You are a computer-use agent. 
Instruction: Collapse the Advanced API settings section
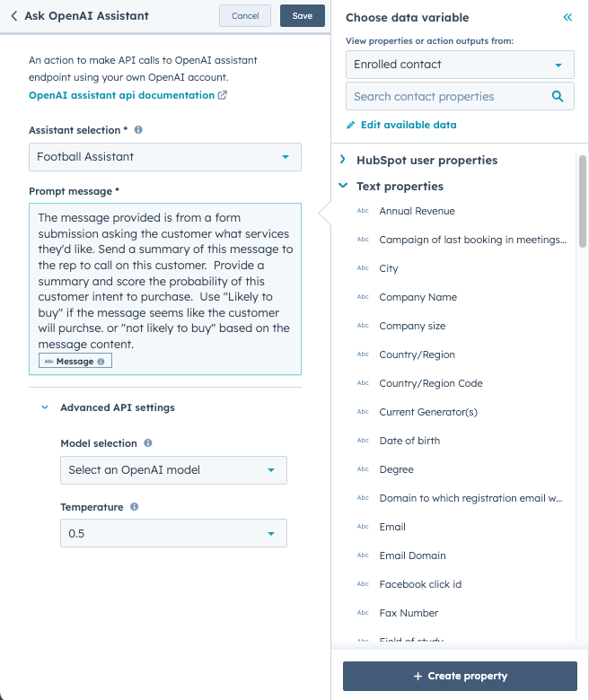tap(45, 407)
